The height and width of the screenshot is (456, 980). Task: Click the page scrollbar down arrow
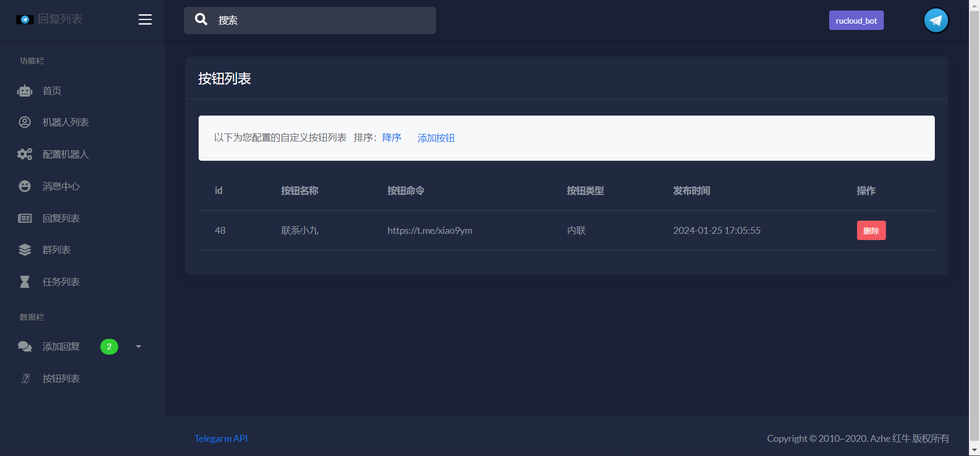[975, 451]
